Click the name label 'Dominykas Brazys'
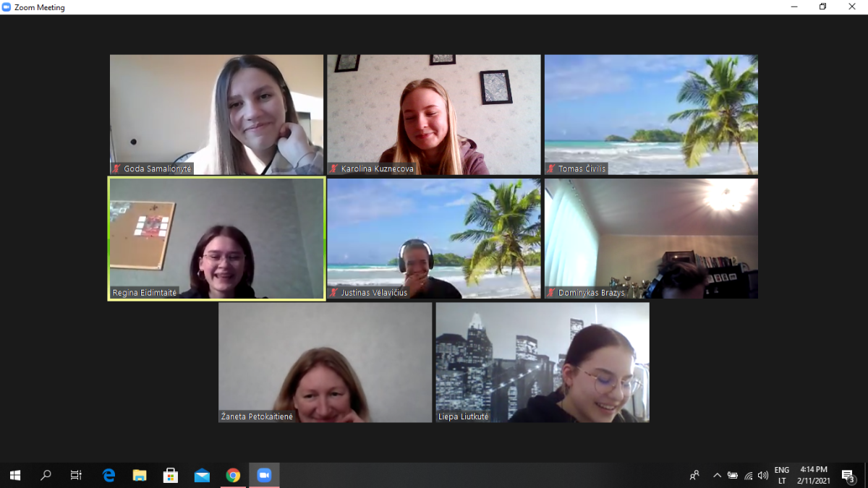The image size is (868, 488). 592,293
